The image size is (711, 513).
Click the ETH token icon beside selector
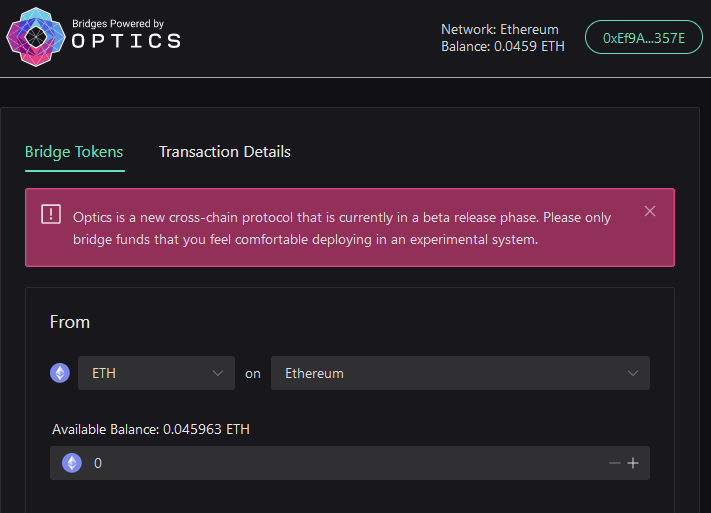pos(60,373)
